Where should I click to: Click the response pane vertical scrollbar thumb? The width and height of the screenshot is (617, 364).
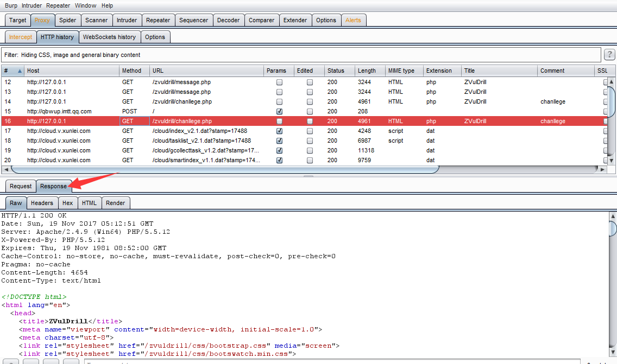(613, 228)
